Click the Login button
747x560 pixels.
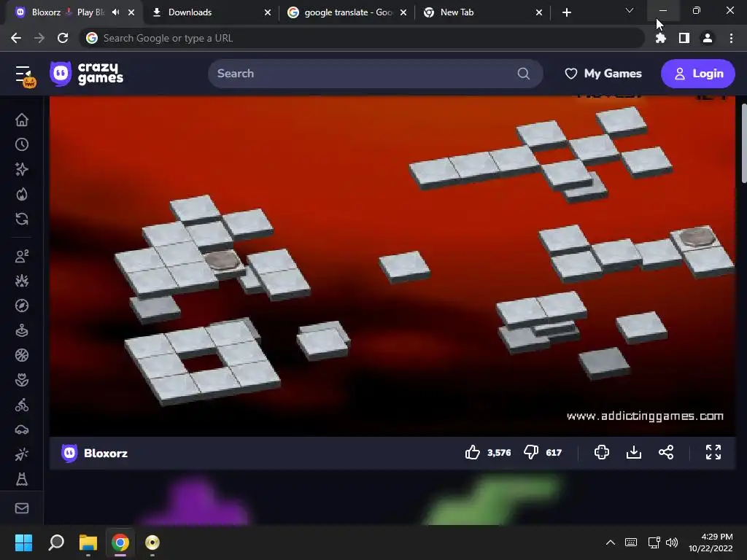point(698,74)
